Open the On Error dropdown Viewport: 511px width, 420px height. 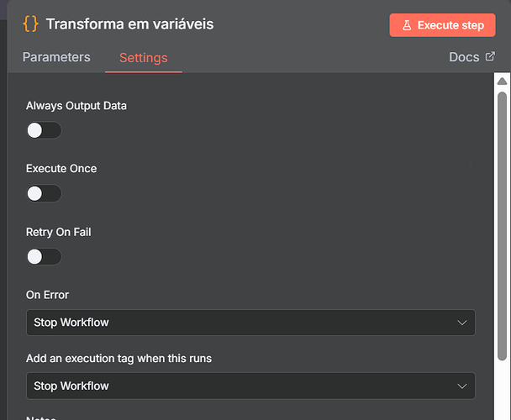click(x=250, y=323)
